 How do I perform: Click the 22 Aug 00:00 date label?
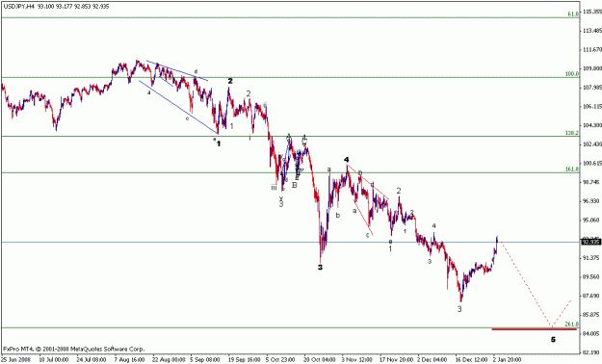(168, 360)
